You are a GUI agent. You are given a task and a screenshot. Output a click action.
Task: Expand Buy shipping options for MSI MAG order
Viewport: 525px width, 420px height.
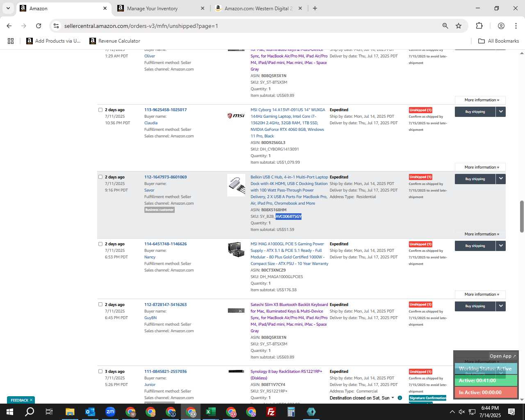(x=501, y=246)
